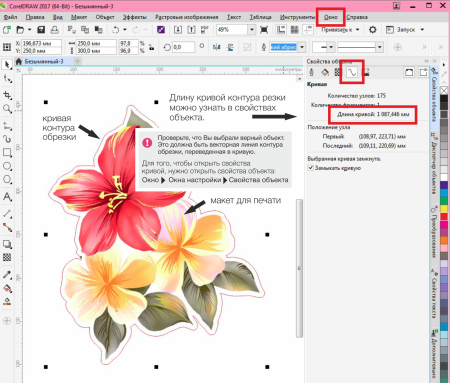
Task: Click the rotation angle input field
Action: (x=183, y=47)
